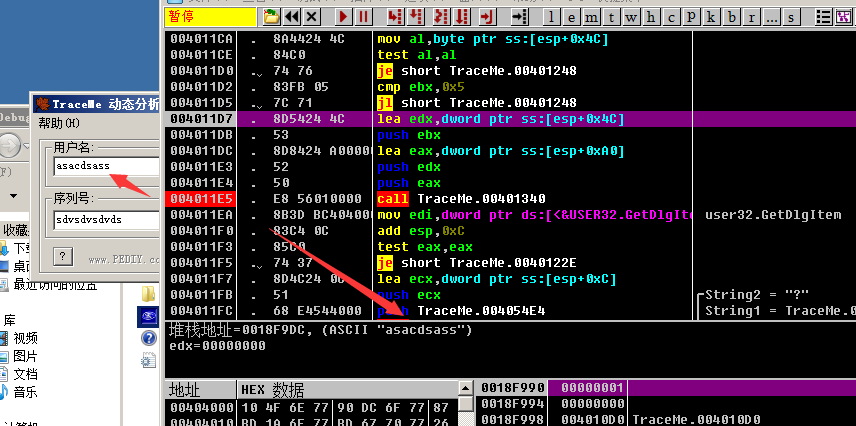Click the '?' button in TraceMe dialog

(63, 255)
